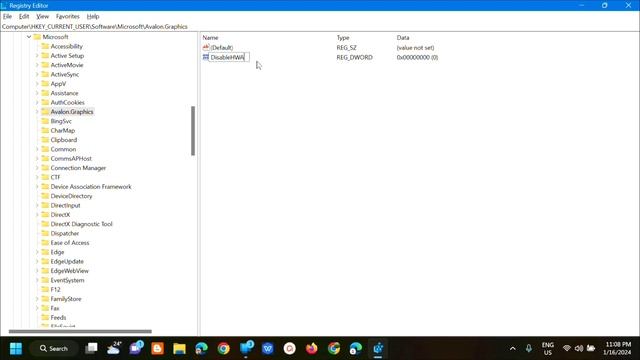Viewport: 640px width, 360px height.
Task: Open the ENG US language switcher
Action: point(547,349)
